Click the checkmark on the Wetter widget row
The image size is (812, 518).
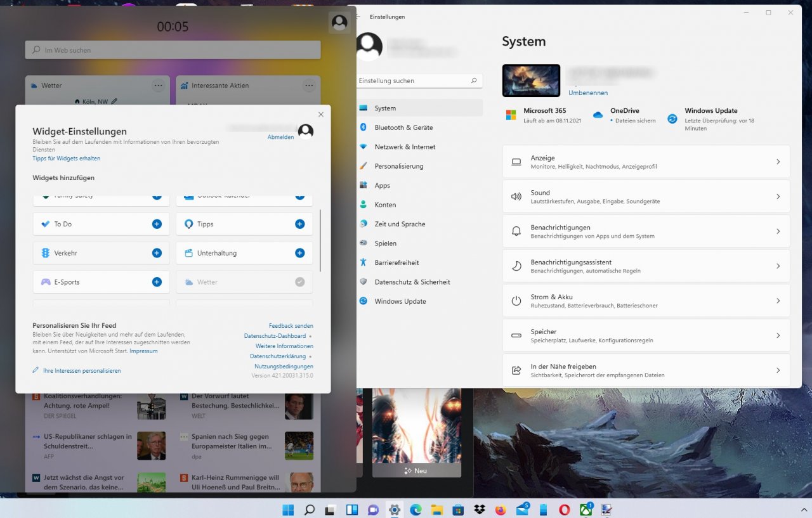[x=300, y=282]
